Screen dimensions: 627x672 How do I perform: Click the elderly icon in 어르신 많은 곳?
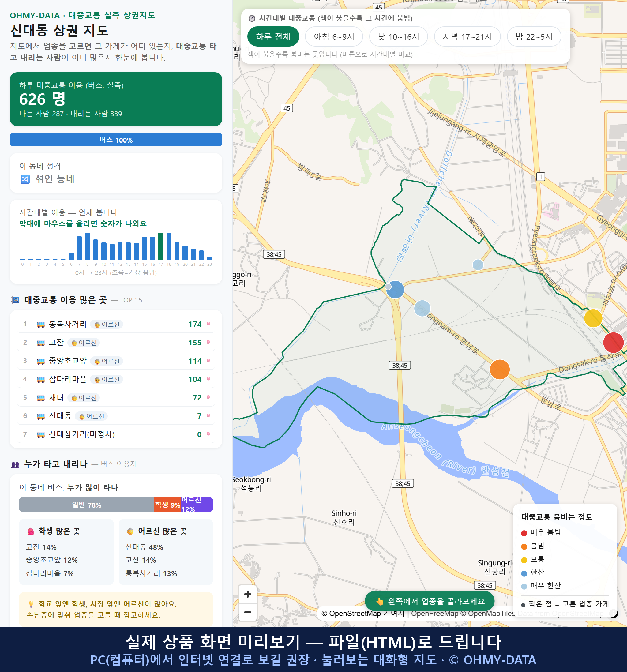point(130,531)
